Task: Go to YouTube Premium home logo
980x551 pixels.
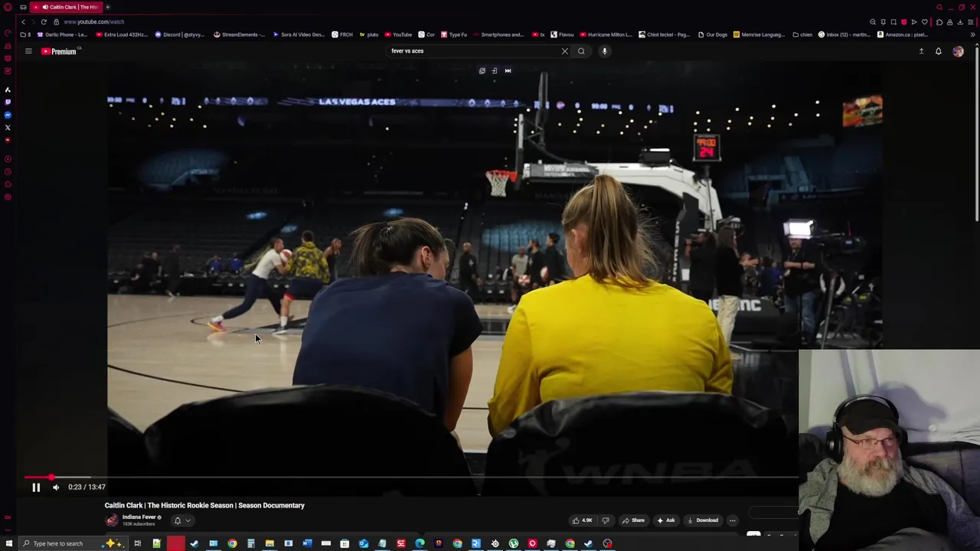Action: pos(60,51)
